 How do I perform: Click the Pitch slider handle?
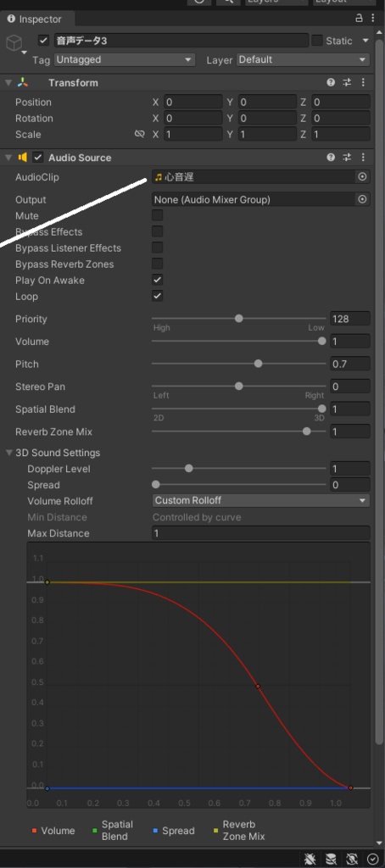coord(258,364)
